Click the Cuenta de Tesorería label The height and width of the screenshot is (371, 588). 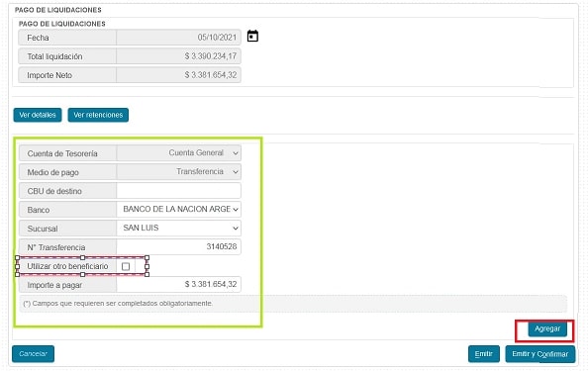62,153
